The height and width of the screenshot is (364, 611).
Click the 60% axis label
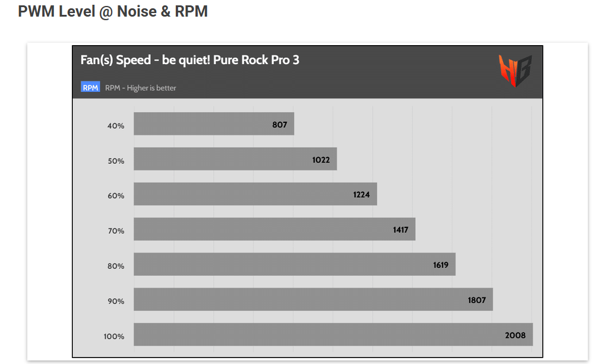point(116,195)
